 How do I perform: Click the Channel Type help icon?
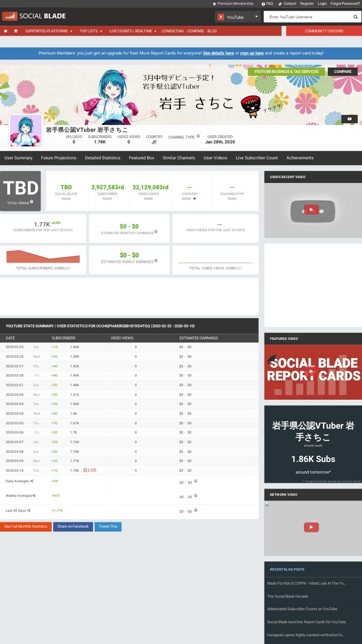[198, 136]
